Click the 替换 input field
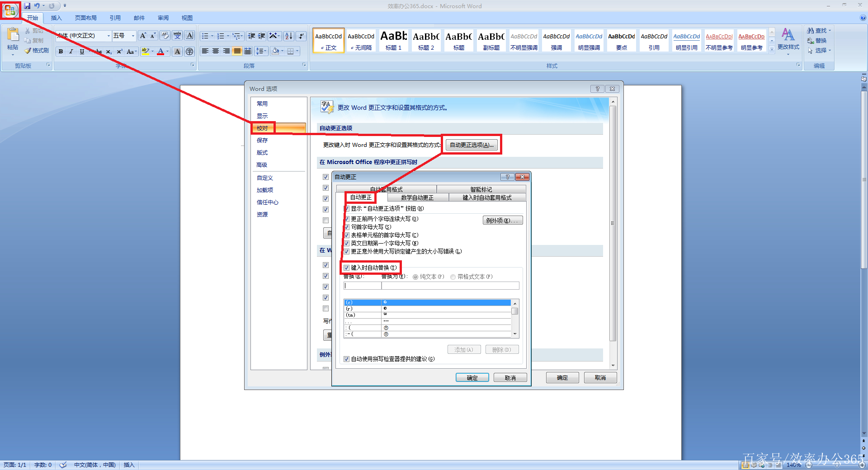868x470 pixels. pyautogui.click(x=363, y=286)
